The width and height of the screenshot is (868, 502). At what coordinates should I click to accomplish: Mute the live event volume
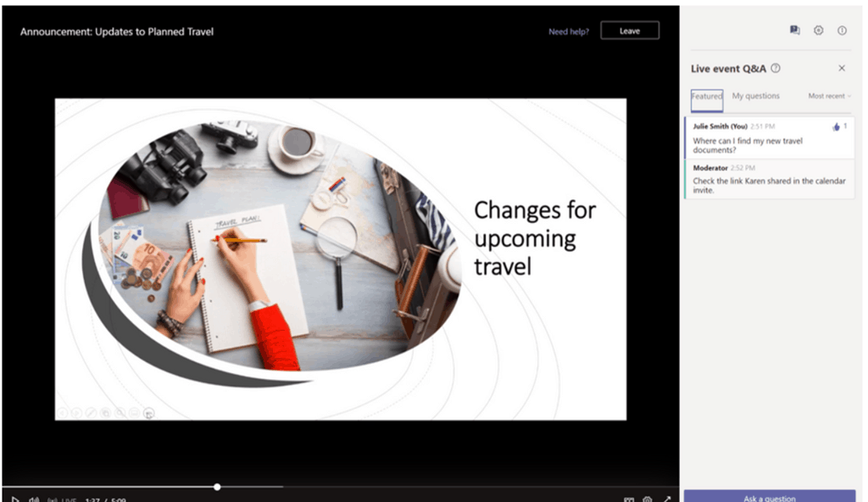pos(34,499)
